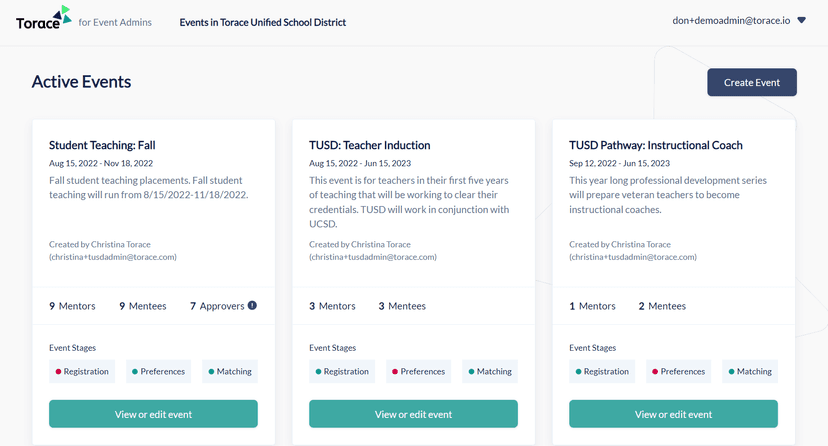
Task: Select Matching stage in Student Teaching: Fall
Action: [230, 372]
